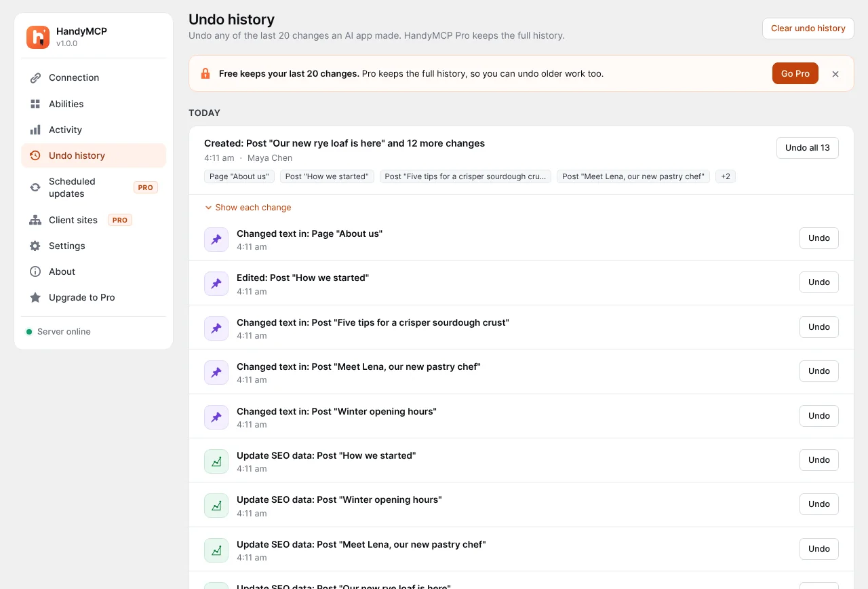Dismiss the Free plan banner with the X

pos(835,74)
